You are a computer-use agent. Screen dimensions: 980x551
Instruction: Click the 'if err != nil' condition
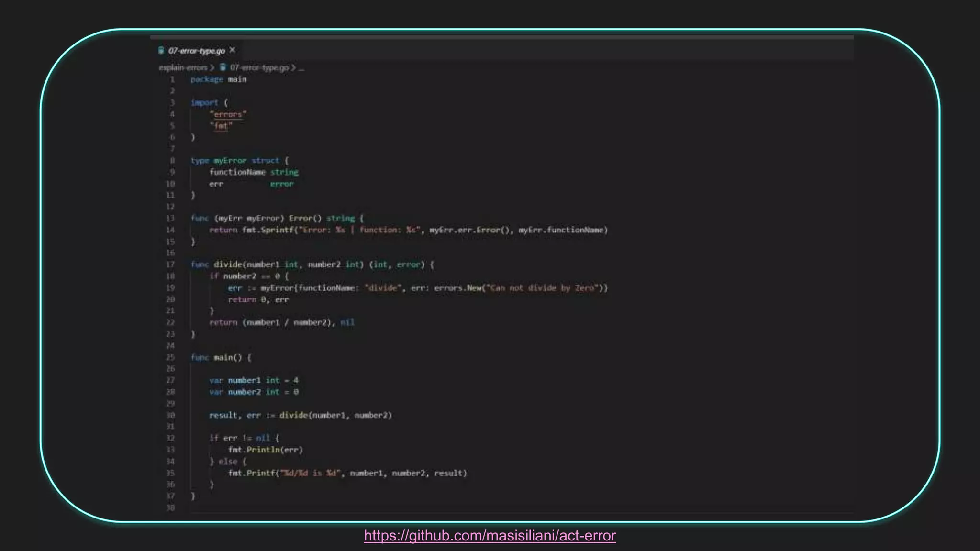(244, 438)
